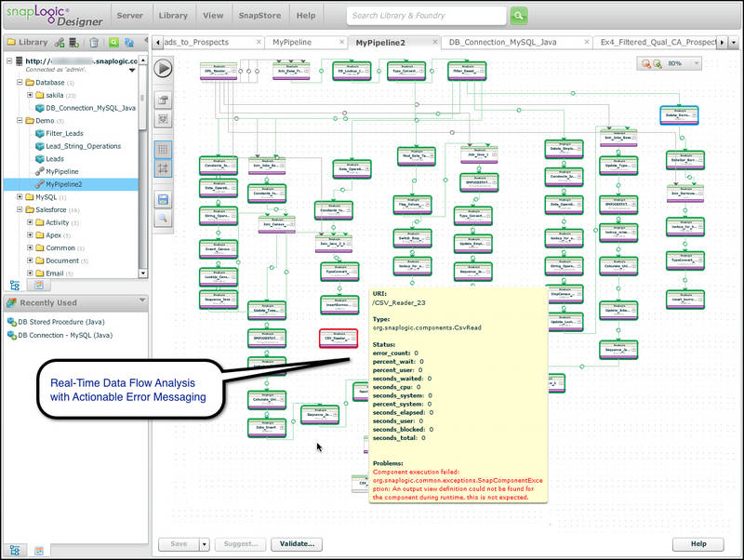Click the save disk icon in canvas toolbar
744x560 pixels.
pos(163,199)
